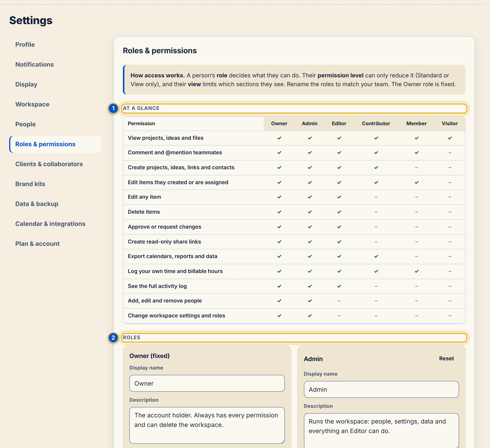Click the 'Permission' table column header

pos(141,123)
